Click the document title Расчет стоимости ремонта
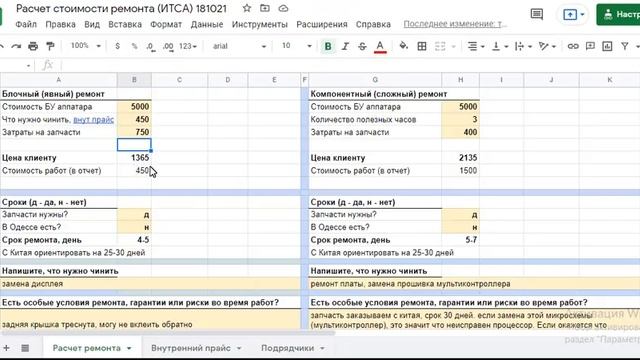Image resolution: width=640 pixels, height=360 pixels. [121, 8]
